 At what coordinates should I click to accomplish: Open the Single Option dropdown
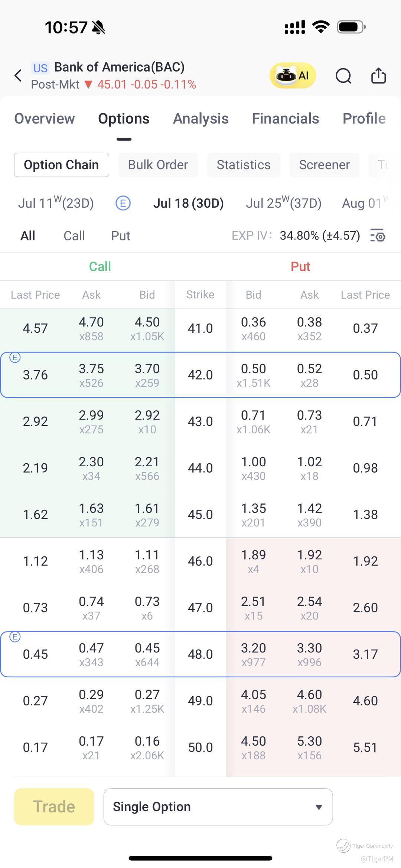[x=218, y=806]
